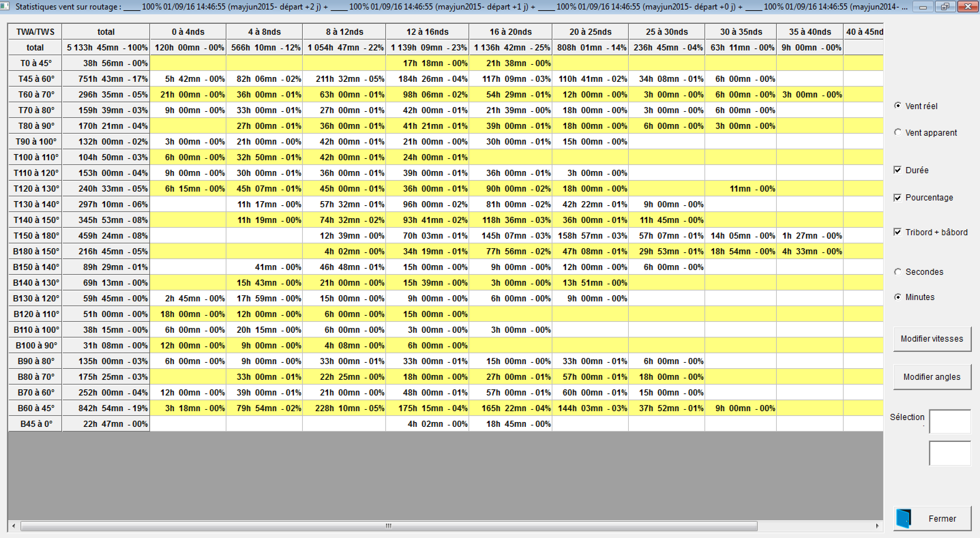
Task: Select the 12 à 16nds column header
Action: (x=427, y=32)
